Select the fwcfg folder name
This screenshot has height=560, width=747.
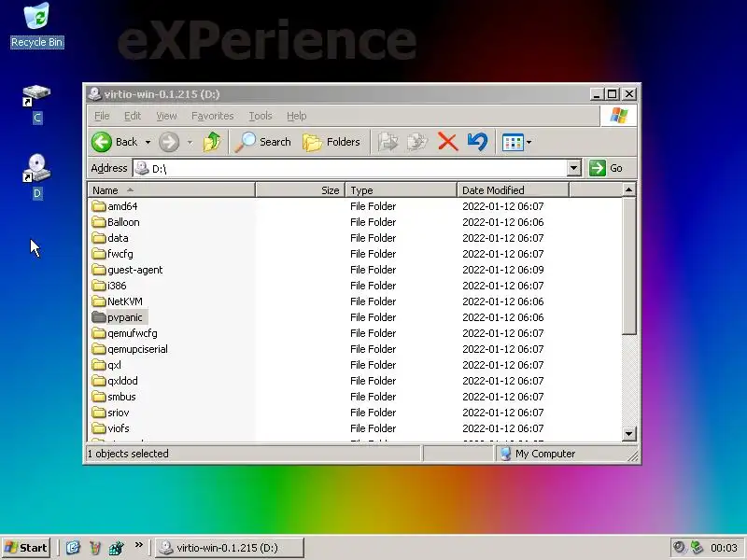tap(120, 254)
